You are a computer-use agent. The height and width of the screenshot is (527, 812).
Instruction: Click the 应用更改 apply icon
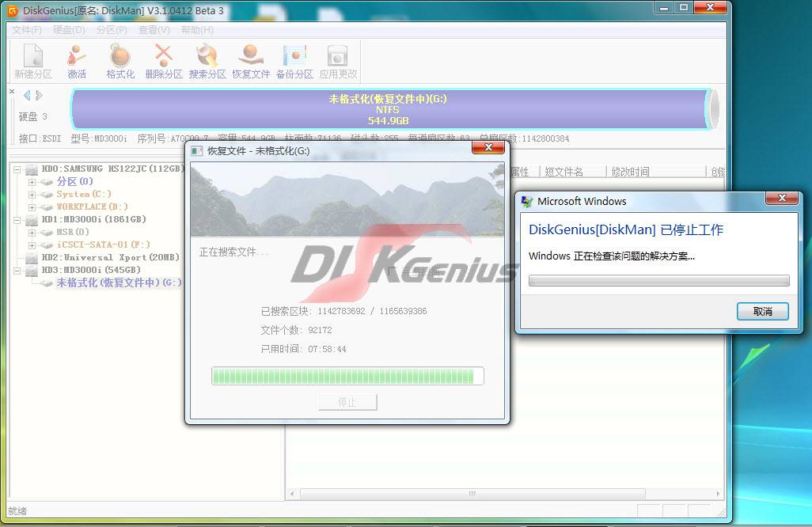tap(338, 61)
